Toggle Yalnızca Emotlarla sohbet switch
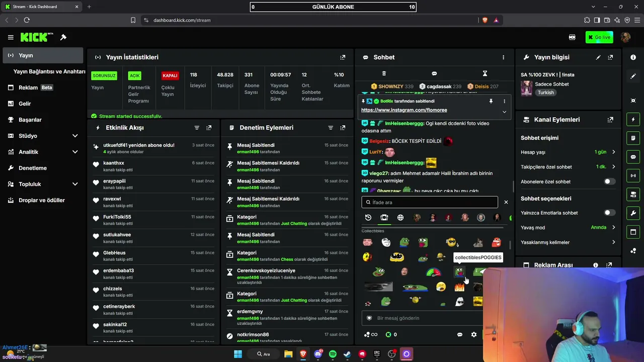Screen dimensions: 644x362 point(609,213)
